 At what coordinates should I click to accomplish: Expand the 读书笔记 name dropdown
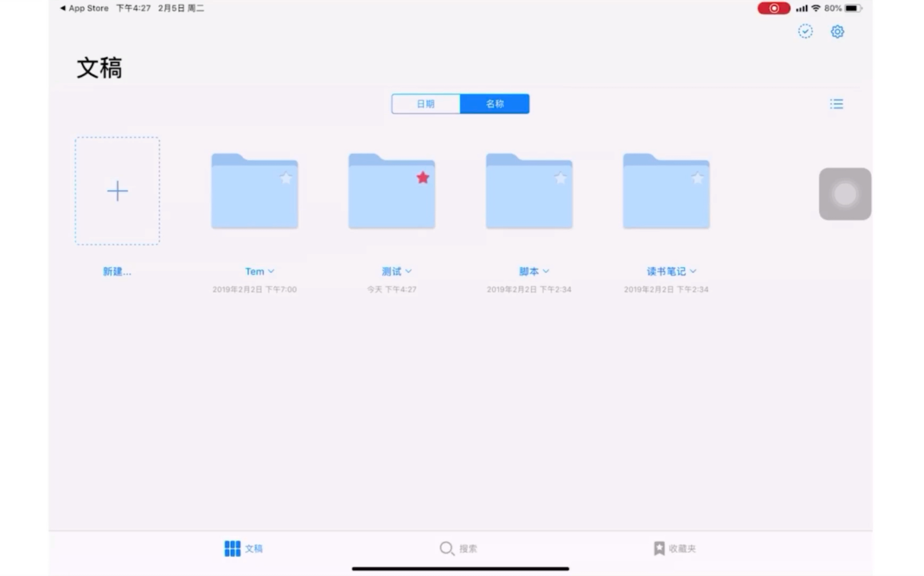pyautogui.click(x=694, y=271)
